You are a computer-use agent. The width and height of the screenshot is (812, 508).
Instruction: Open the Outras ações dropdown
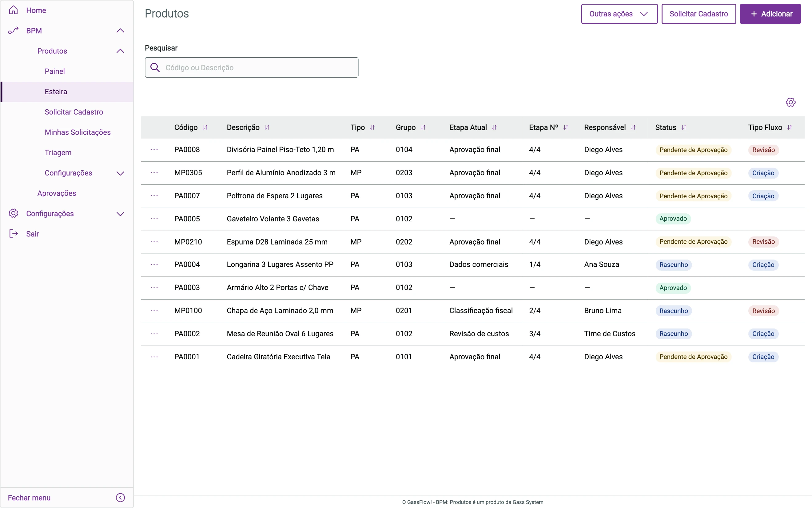click(619, 14)
